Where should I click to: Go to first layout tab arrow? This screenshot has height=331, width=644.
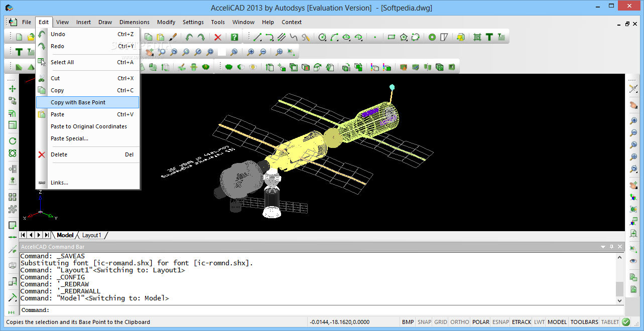(23, 235)
